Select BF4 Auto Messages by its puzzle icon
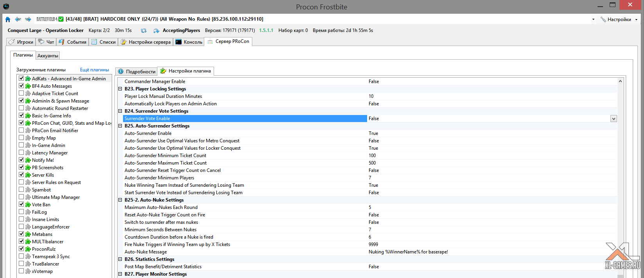The height and width of the screenshot is (278, 644). pyautogui.click(x=28, y=86)
